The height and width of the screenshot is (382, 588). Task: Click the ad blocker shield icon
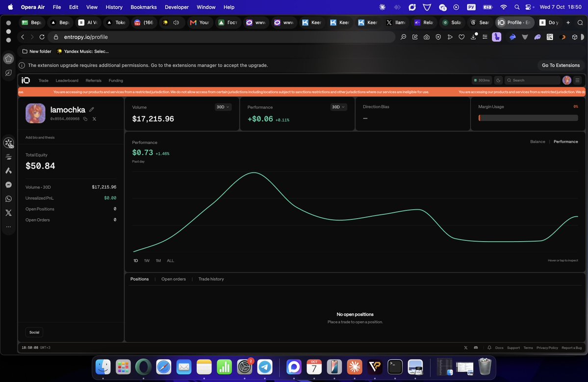[438, 37]
